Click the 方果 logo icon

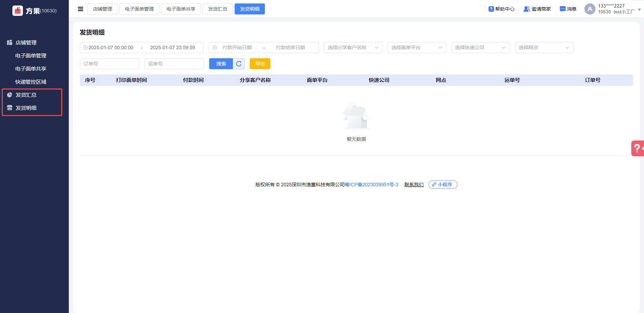tap(18, 11)
